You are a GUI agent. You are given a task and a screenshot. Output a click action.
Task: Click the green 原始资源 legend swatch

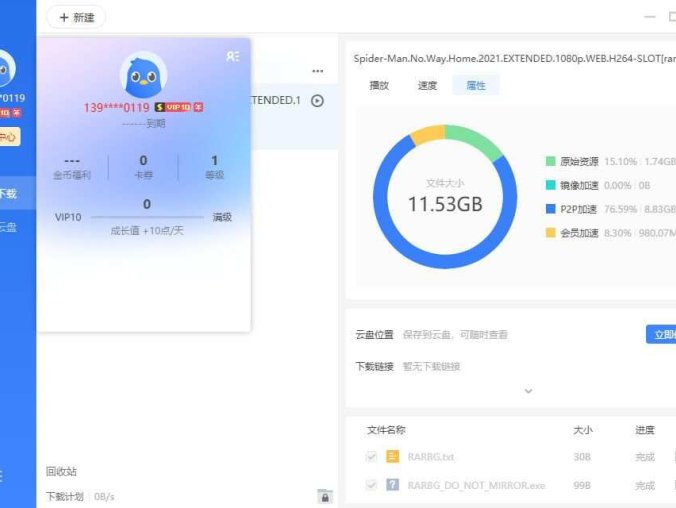(551, 161)
